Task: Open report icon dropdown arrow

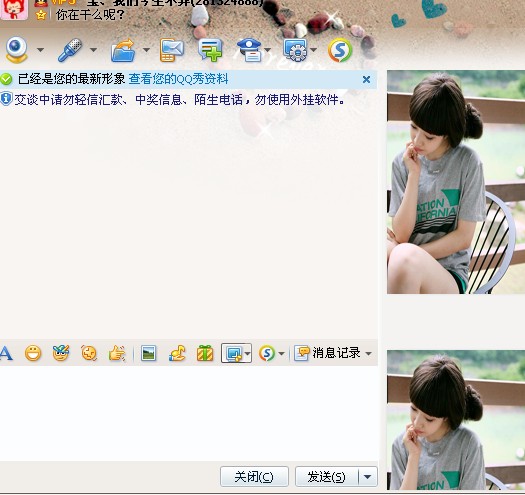Action: [267, 50]
